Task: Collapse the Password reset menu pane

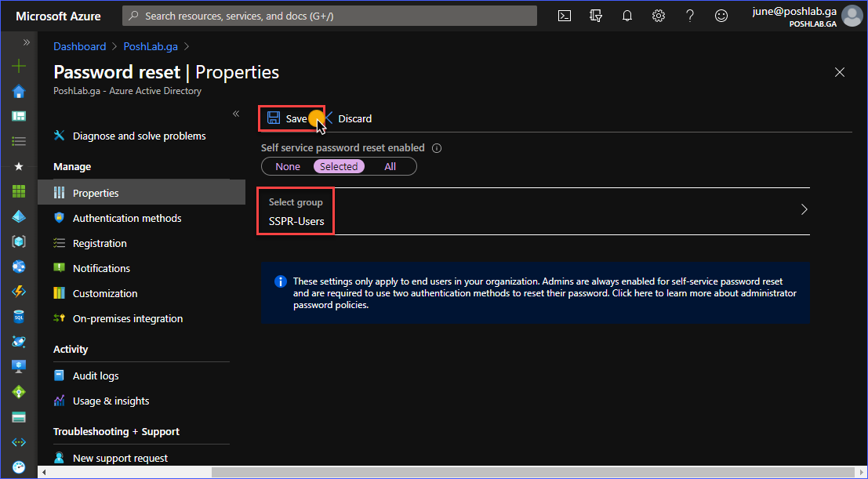Action: pos(236,114)
